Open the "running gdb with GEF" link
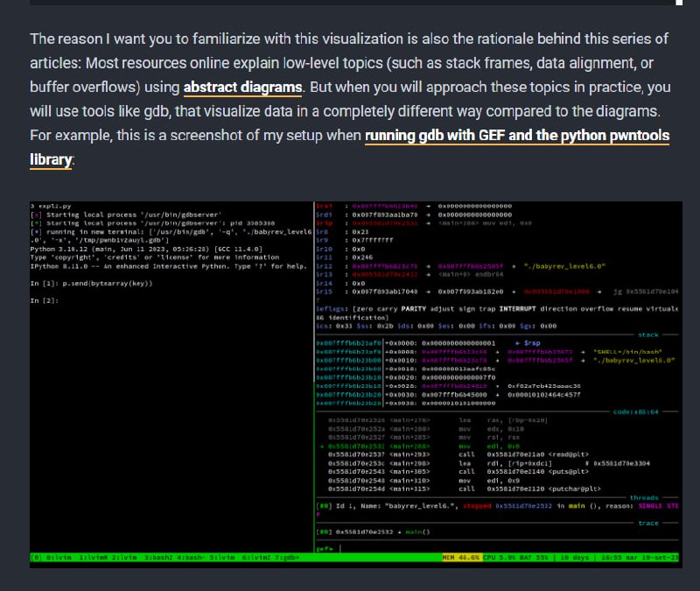Screen dimensions: 700x591 pyautogui.click(x=516, y=136)
